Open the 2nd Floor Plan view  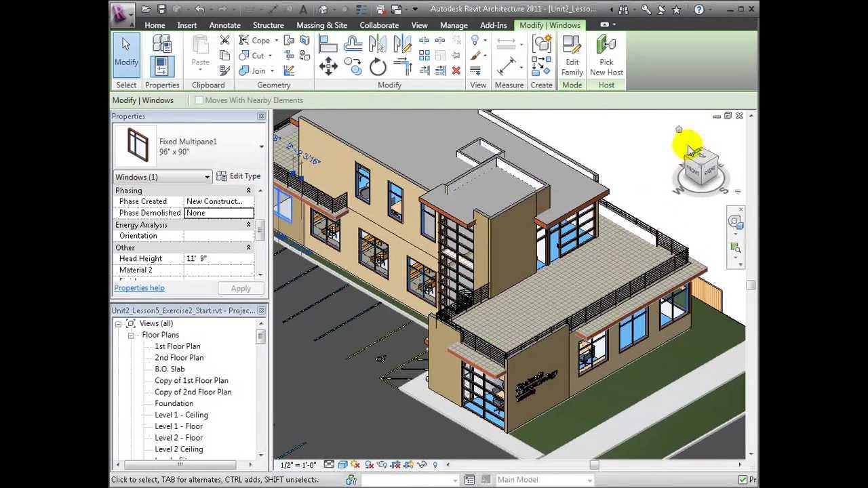click(x=179, y=358)
